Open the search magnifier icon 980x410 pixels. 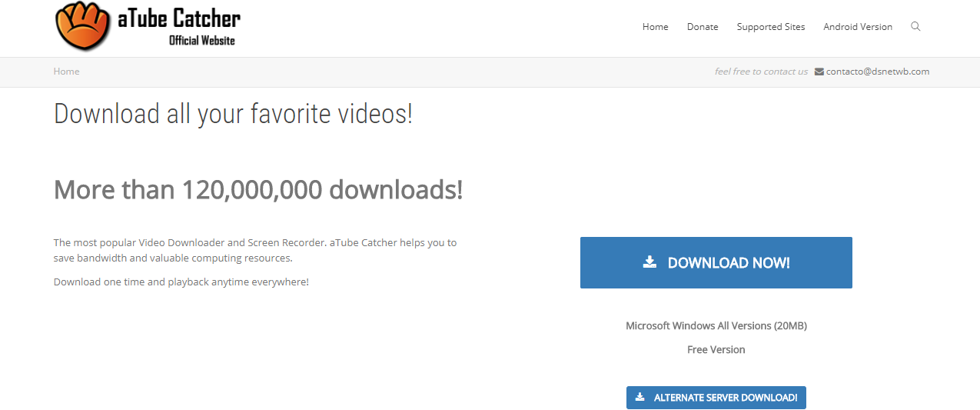point(915,26)
